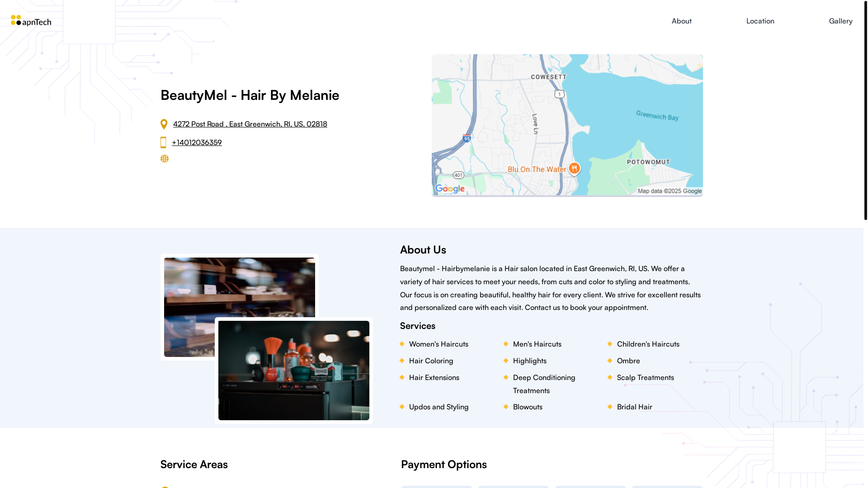Select the Hair Coloring service
868x488 pixels.
coord(431,361)
